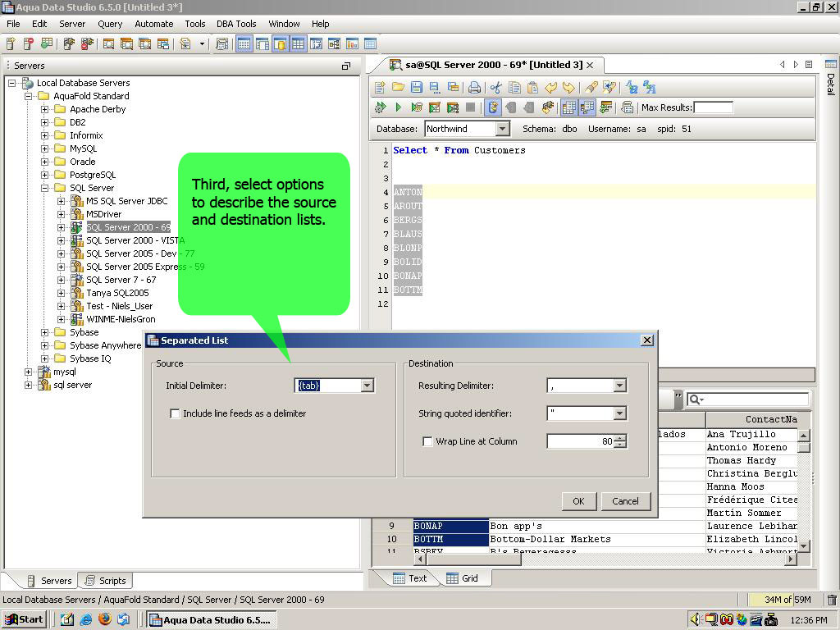Expand the Oracle folder node
840x630 pixels.
click(x=45, y=162)
